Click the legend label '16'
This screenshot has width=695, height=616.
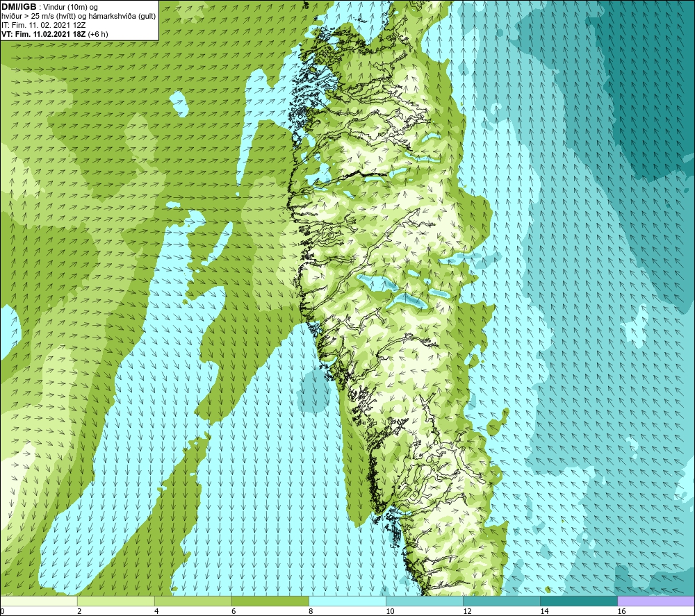[621, 611]
